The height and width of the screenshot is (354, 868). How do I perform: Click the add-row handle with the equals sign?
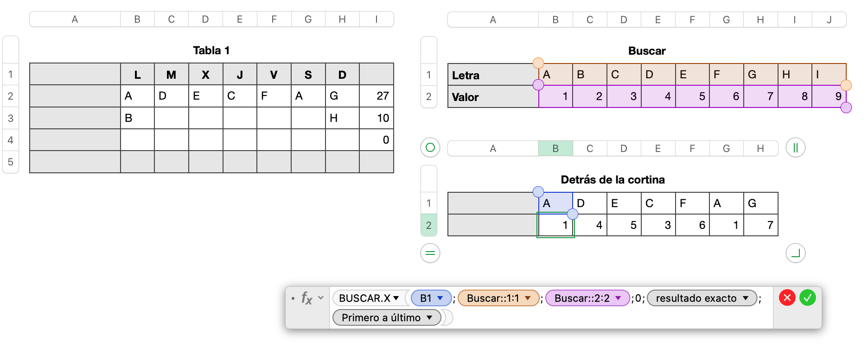[430, 253]
